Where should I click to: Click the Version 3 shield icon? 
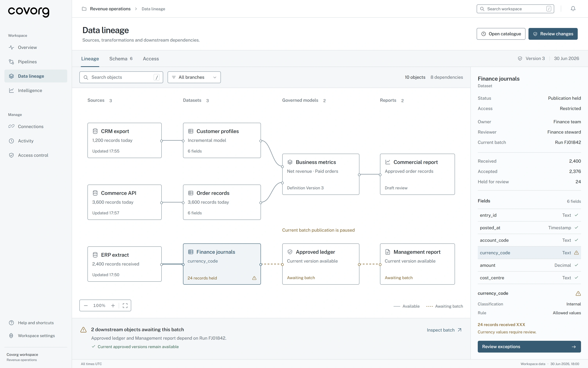[520, 58]
